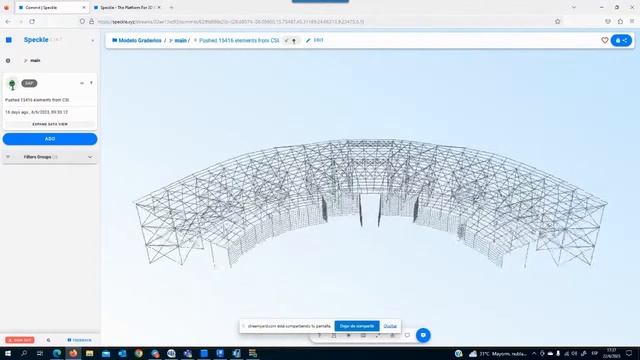Click the filter funnel icon on commit card

(x=91, y=83)
